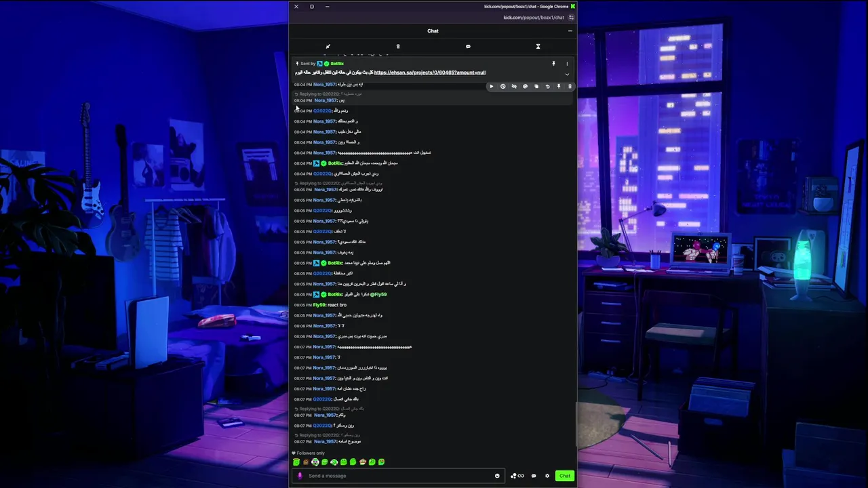Click the crossed-eye hide icon in message actions

[x=514, y=87]
